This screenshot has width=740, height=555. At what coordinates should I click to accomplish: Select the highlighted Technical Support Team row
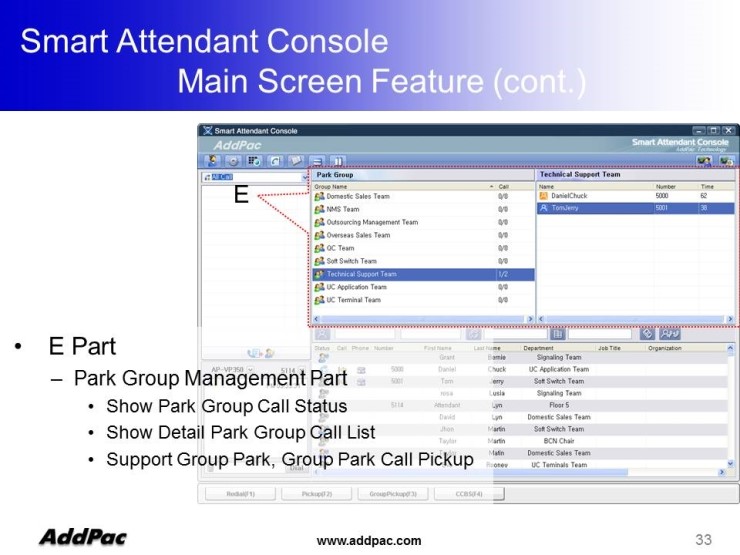(x=423, y=274)
